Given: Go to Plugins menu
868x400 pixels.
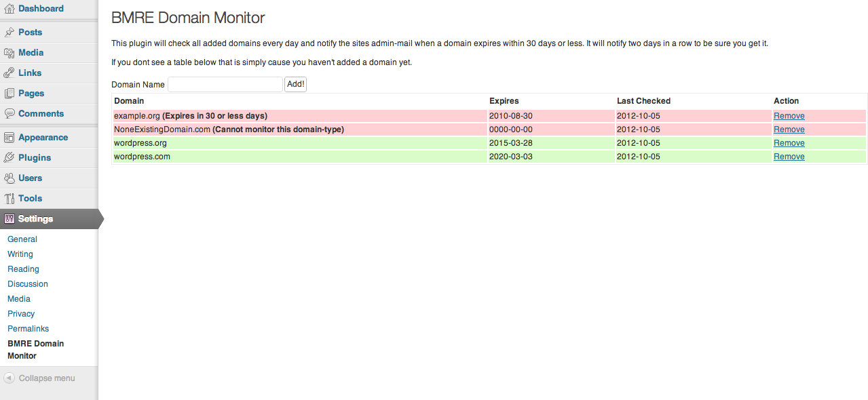Looking at the screenshot, I should [35, 157].
